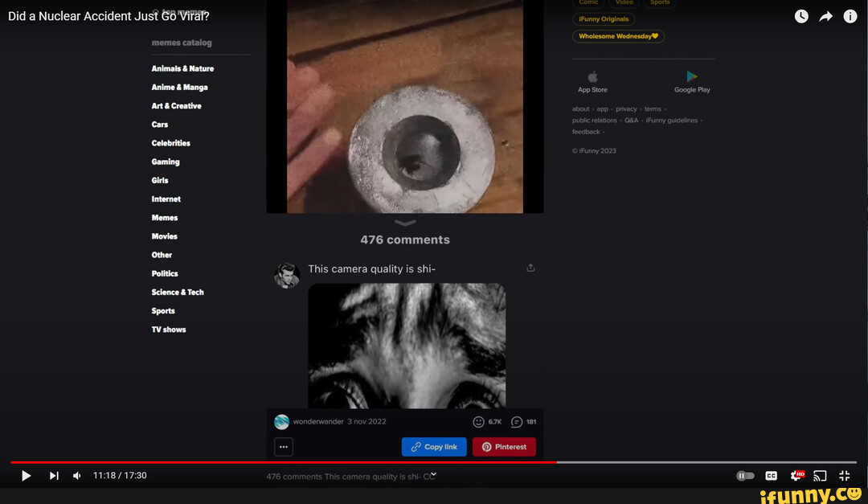The image size is (868, 504).
Task: Seek on the red video progress bar
Action: [321, 462]
